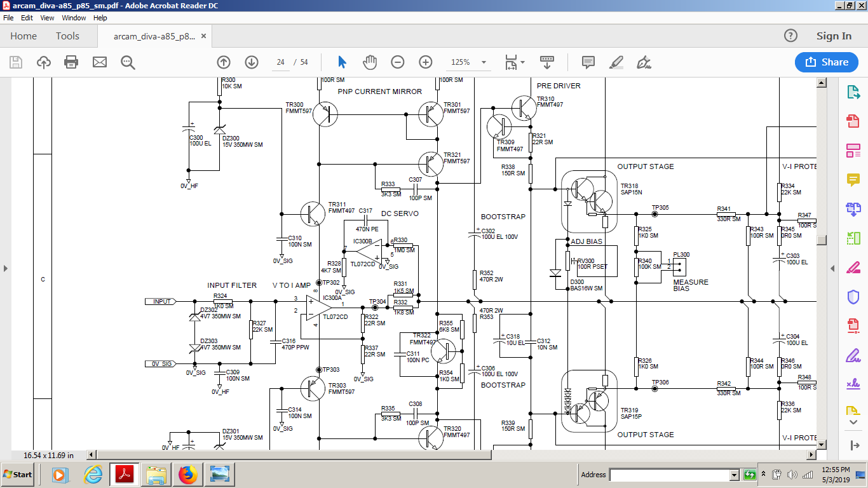The width and height of the screenshot is (868, 488).
Task: Open Combine Files tool in side panel
Action: [853, 209]
